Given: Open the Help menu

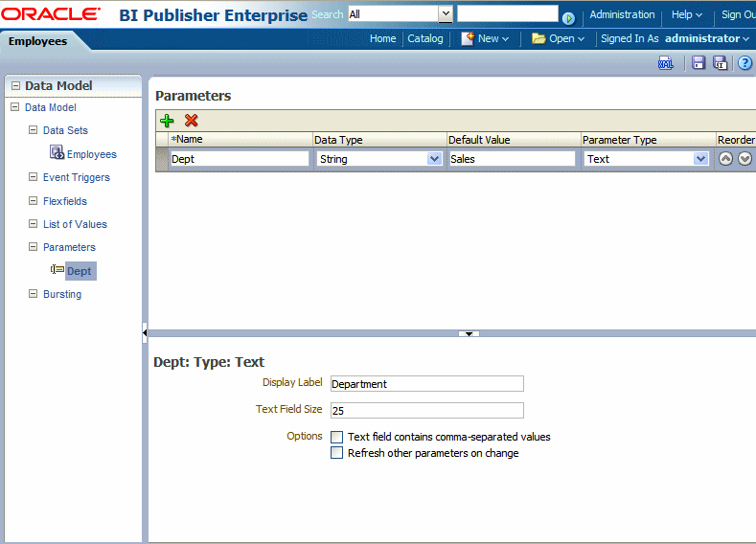Looking at the screenshot, I should 687,15.
